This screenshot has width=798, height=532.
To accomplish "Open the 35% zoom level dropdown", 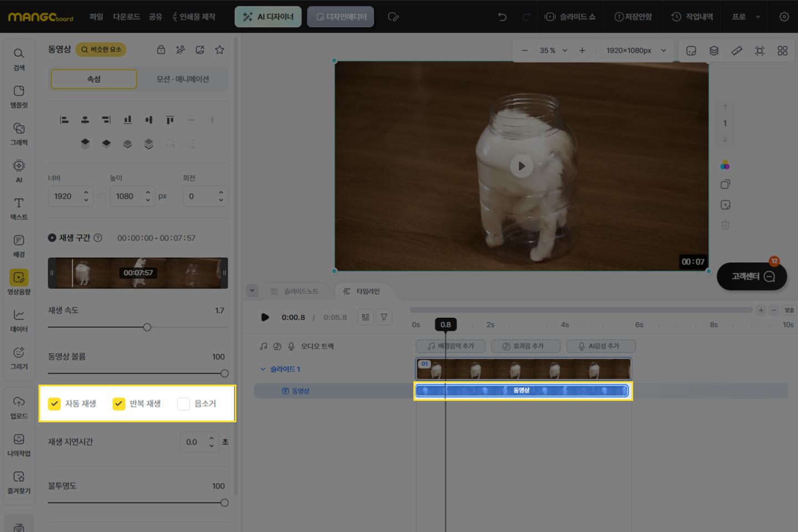I will click(553, 50).
